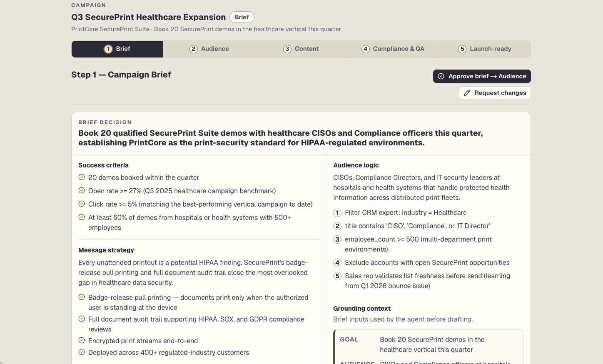
Task: Click the check icon beside "20 demos booked within the quarter"
Action: point(82,177)
